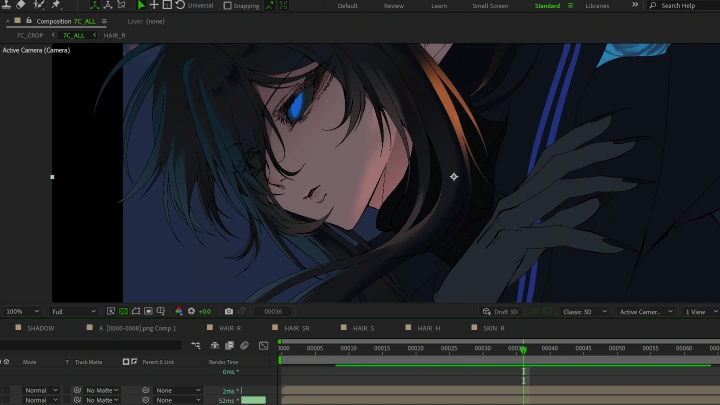Click the Composition Mini-Flowchart icon

point(196,345)
